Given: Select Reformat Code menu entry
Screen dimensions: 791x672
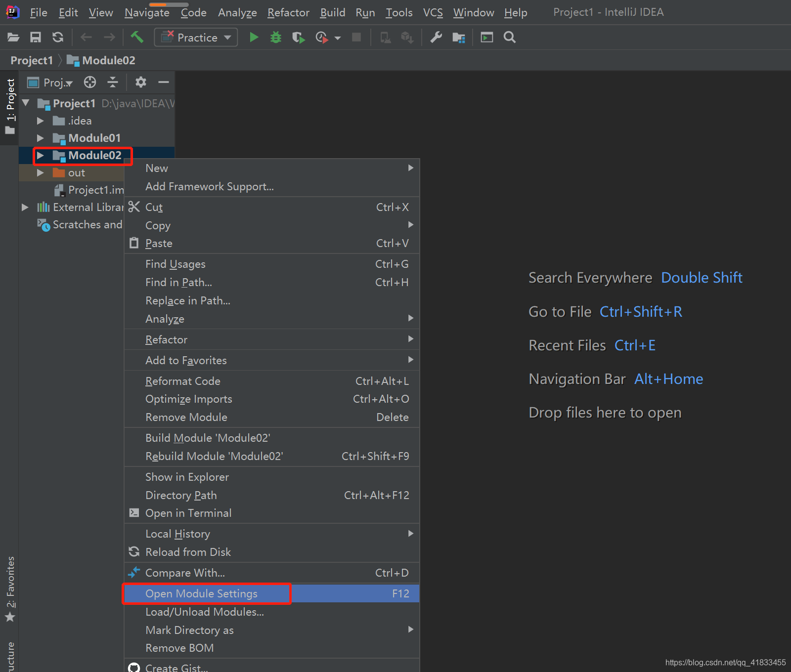Looking at the screenshot, I should pos(271,381).
